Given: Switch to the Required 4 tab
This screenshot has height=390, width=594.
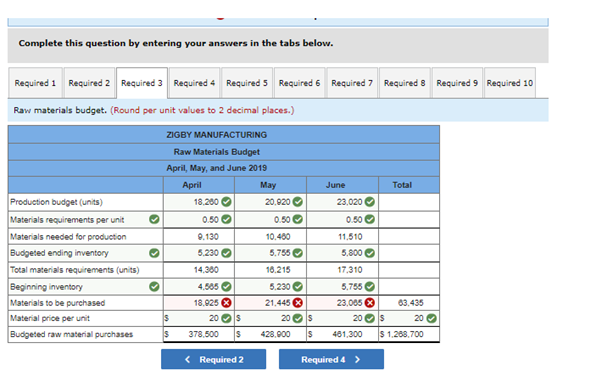Looking at the screenshot, I should tap(194, 83).
